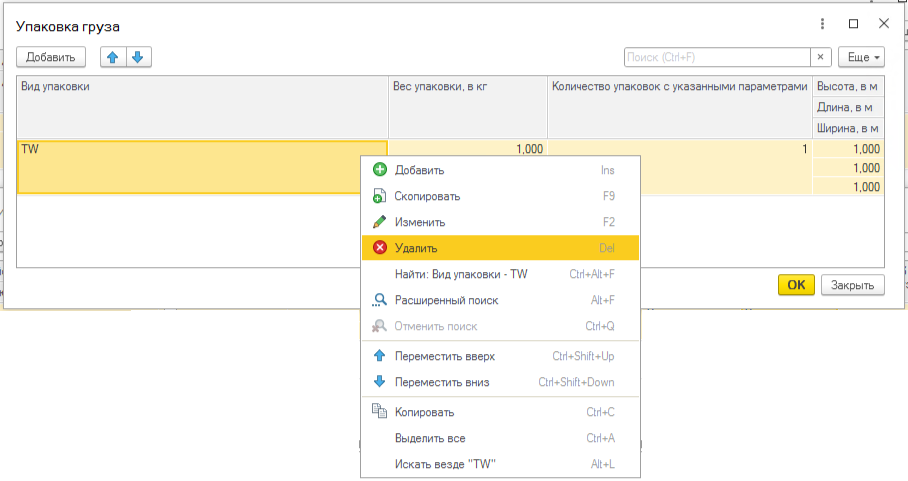Click the move row down toolbar arrow

[138, 57]
